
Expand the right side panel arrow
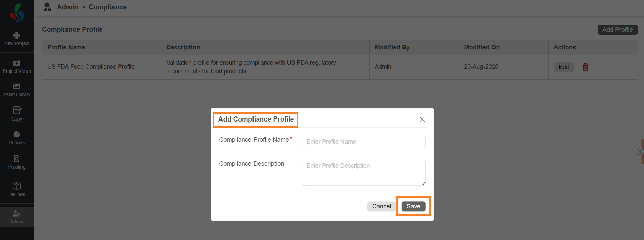[x=640, y=151]
